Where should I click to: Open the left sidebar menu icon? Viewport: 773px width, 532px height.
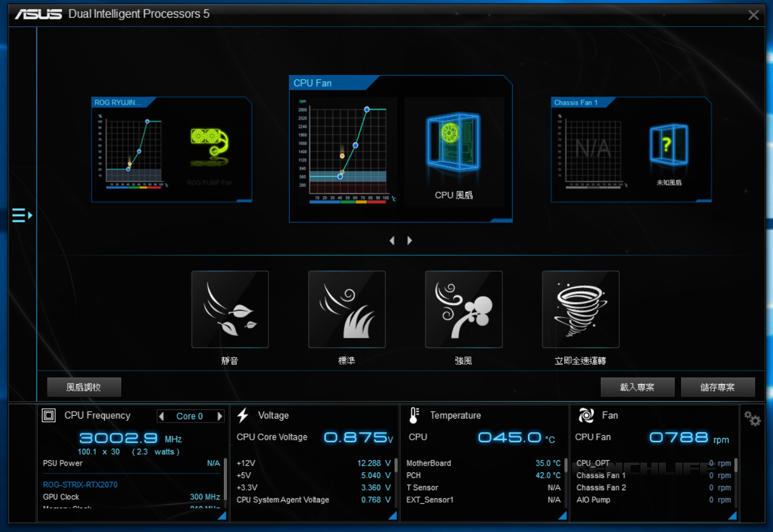coord(22,216)
